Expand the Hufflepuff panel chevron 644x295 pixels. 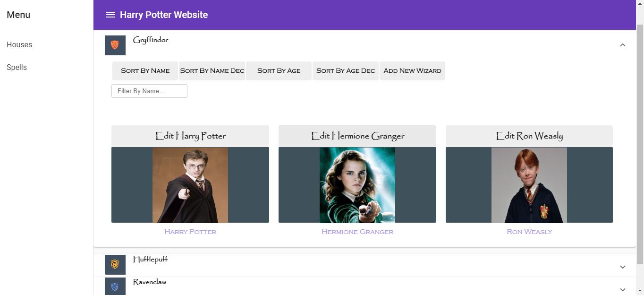tap(622, 267)
